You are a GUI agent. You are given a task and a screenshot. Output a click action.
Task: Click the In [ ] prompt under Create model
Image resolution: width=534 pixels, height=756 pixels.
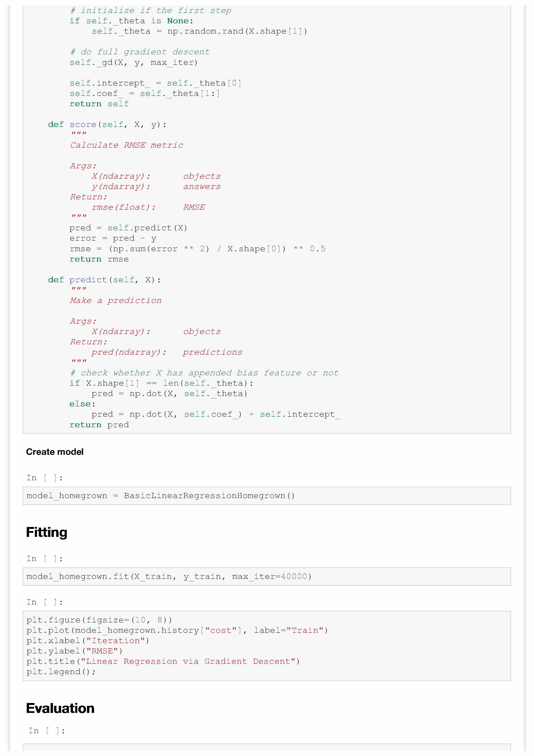pyautogui.click(x=44, y=478)
